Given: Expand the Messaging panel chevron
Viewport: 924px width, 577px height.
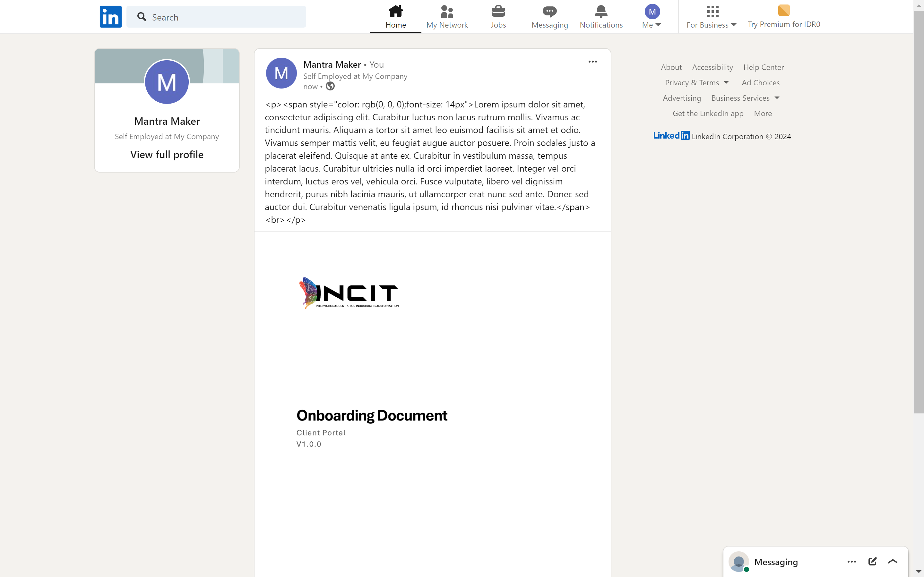Looking at the screenshot, I should [x=893, y=561].
